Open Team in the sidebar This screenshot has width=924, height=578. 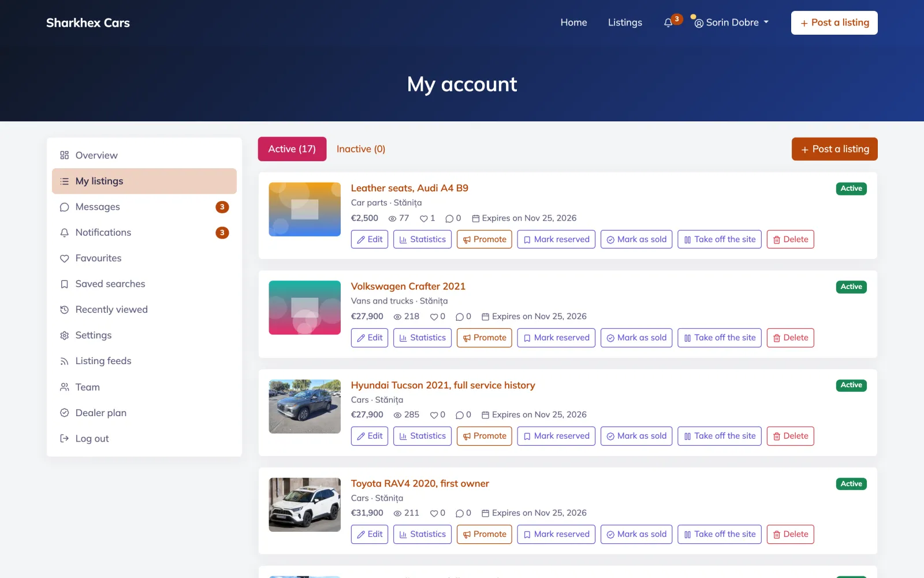(144, 387)
